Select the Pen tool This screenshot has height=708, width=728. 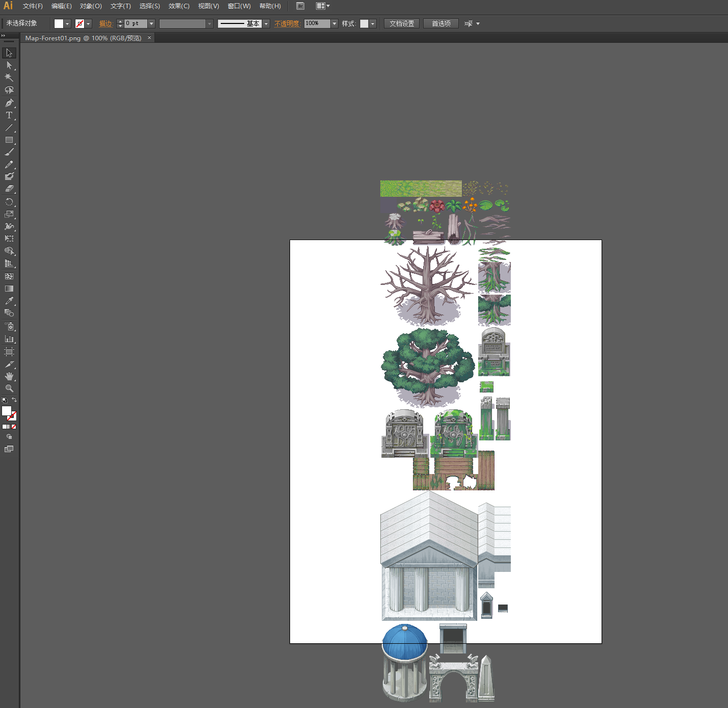coord(9,103)
